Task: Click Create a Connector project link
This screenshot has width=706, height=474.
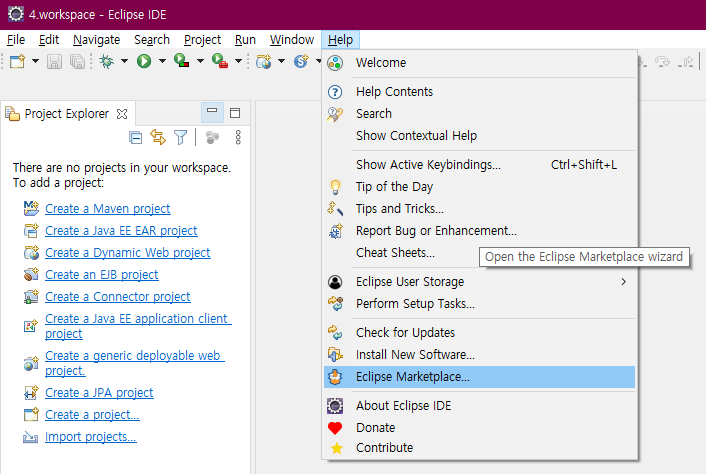Action: [x=118, y=297]
